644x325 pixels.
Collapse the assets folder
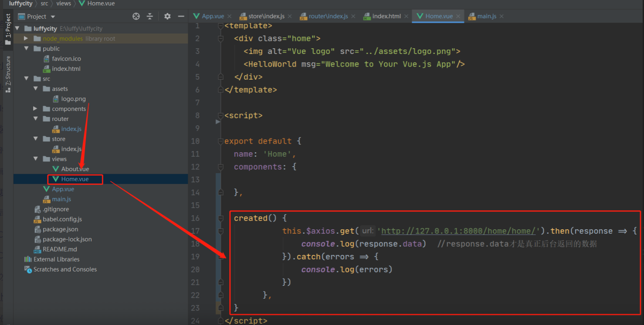tap(36, 89)
